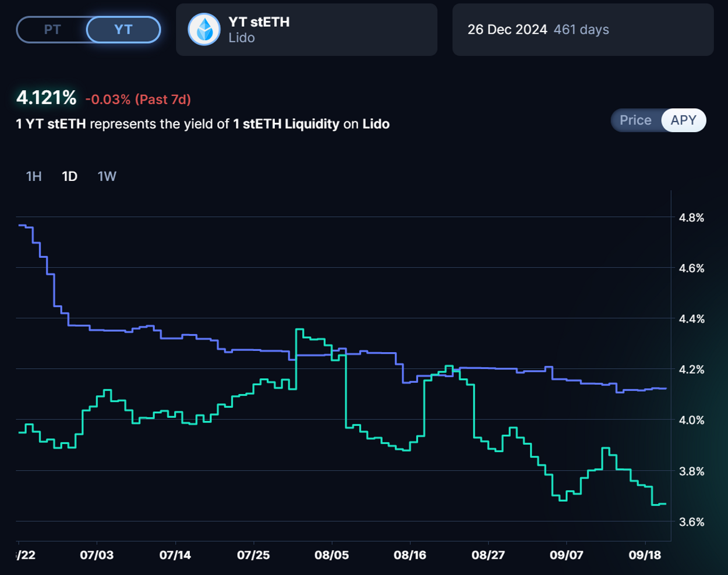
Task: Click the 07/03 date on x-axis
Action: (x=97, y=555)
